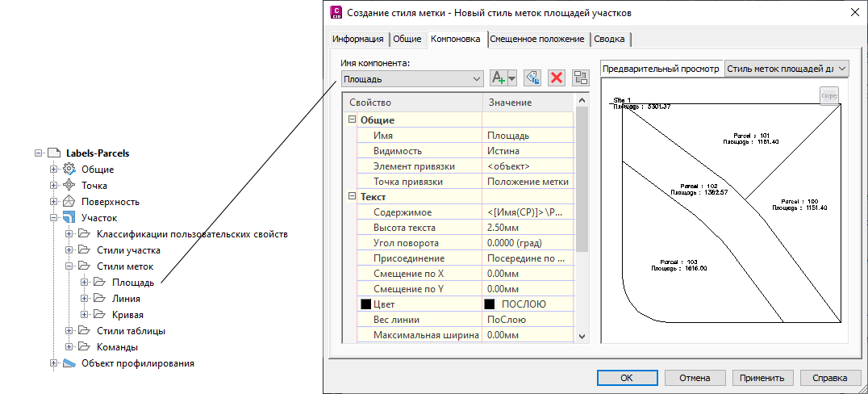Click the Civil 3D icon in the title bar
This screenshot has height=394, width=868.
click(x=335, y=12)
